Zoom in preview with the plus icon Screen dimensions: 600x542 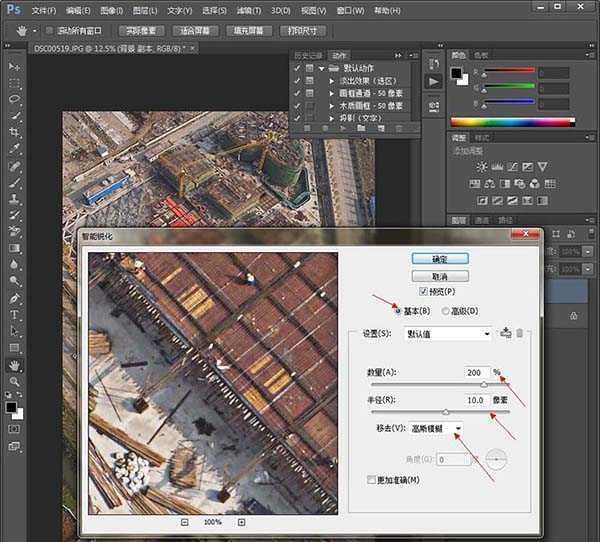(x=241, y=522)
